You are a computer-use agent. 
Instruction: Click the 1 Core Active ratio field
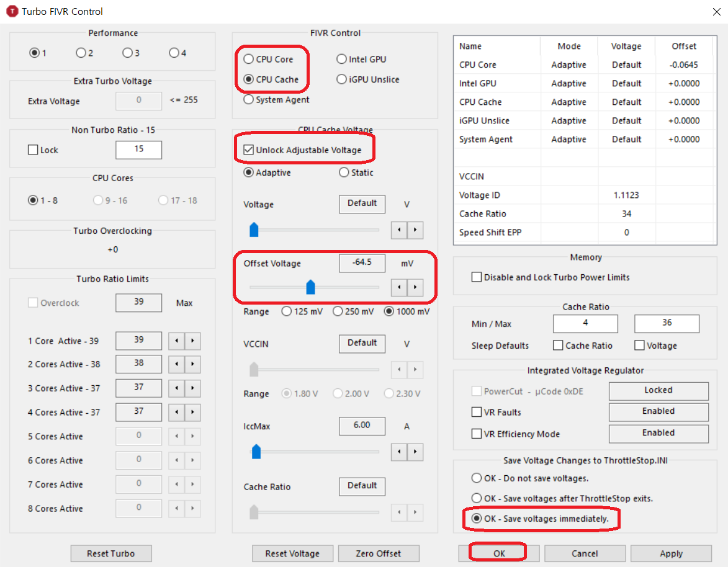pos(139,340)
